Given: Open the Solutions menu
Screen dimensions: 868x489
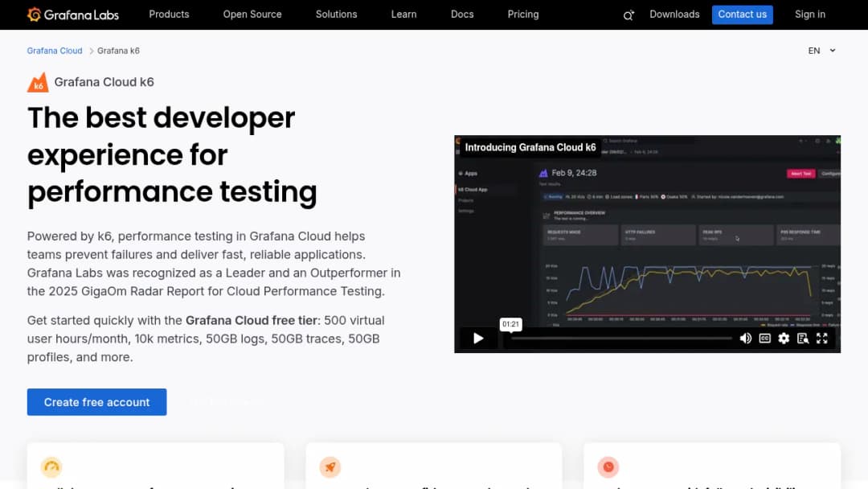Looking at the screenshot, I should coord(336,14).
